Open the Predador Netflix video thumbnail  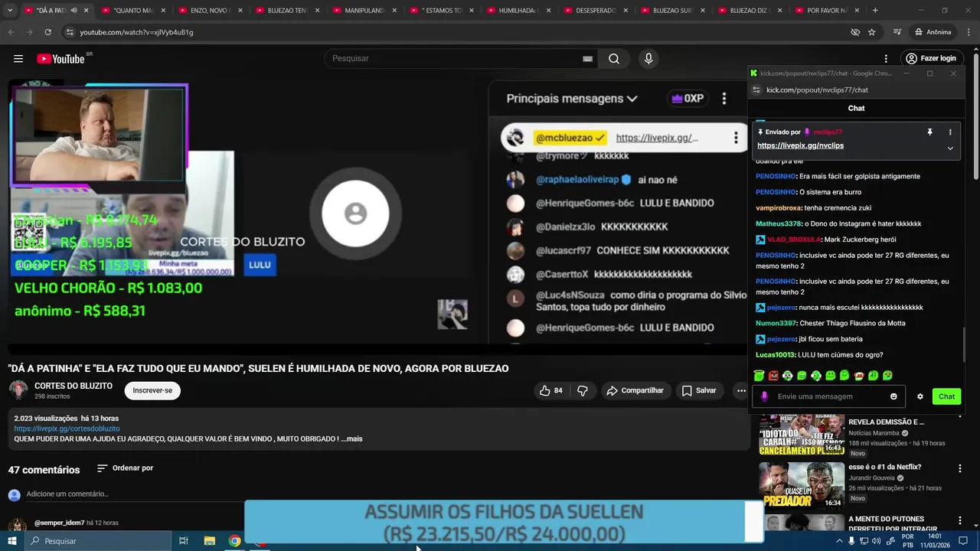click(x=802, y=484)
